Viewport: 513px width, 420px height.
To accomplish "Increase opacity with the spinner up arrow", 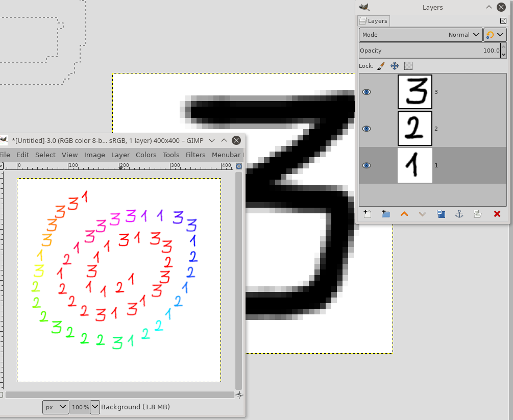I will tap(503, 47).
